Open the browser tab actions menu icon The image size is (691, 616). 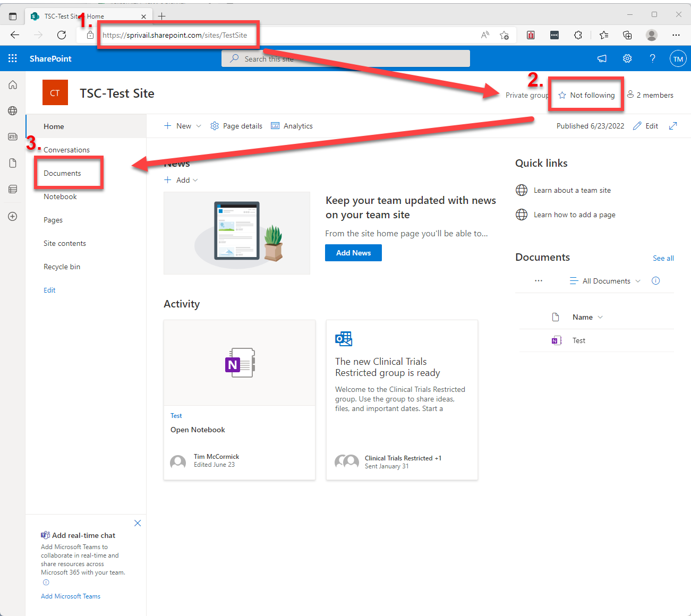pyautogui.click(x=13, y=16)
